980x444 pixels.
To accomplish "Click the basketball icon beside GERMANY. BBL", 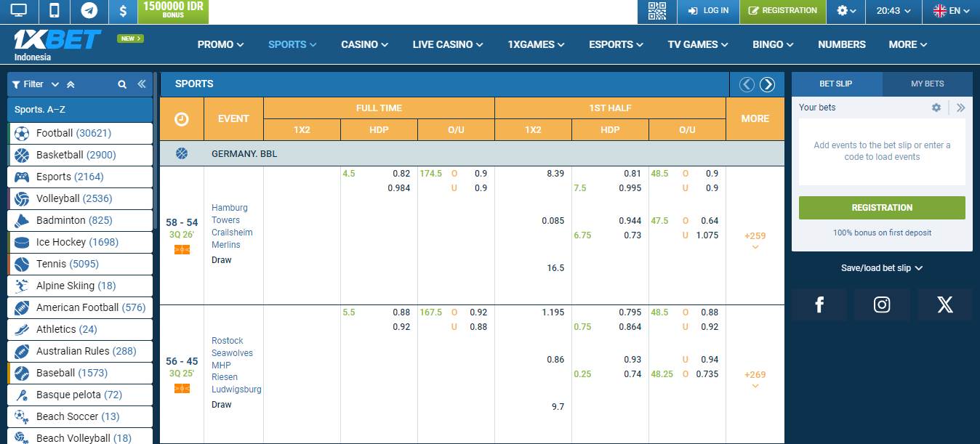I will coord(182,153).
